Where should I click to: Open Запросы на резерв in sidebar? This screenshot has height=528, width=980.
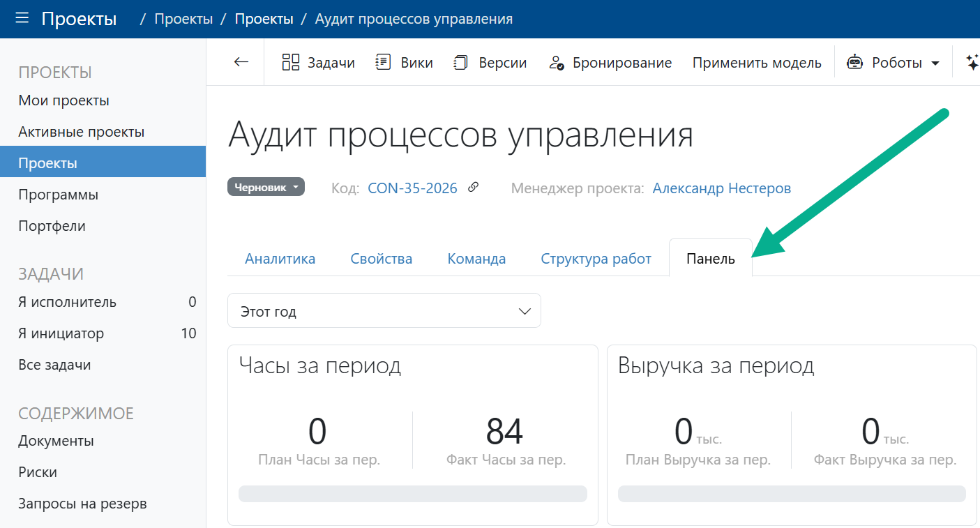point(103,504)
